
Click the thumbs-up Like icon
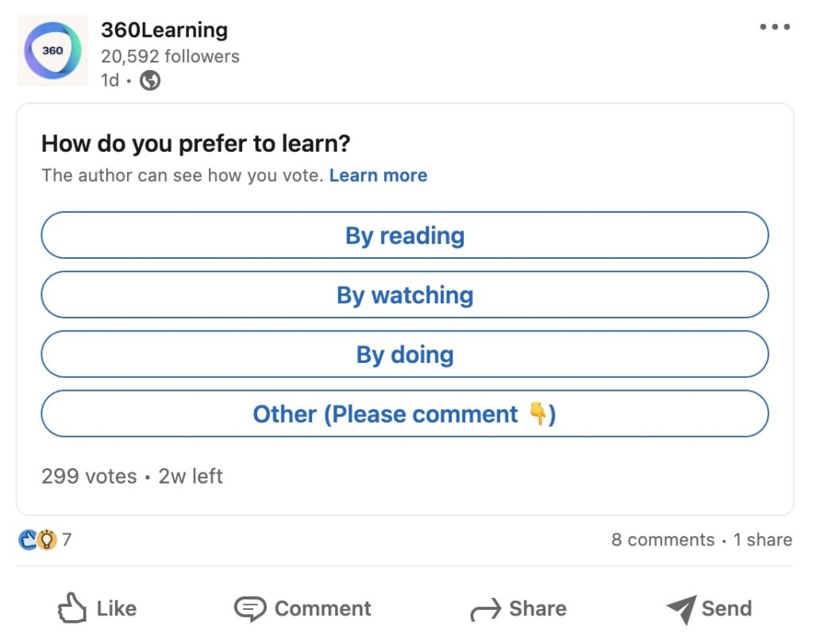72,609
